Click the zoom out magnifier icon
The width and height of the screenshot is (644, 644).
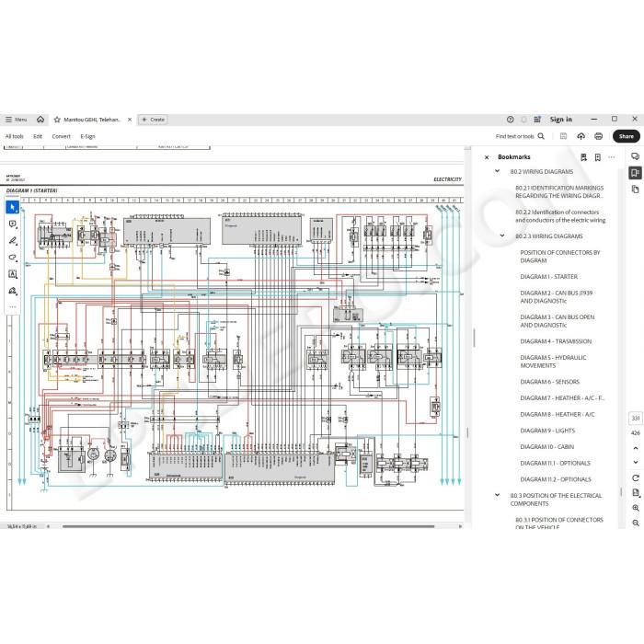(636, 523)
